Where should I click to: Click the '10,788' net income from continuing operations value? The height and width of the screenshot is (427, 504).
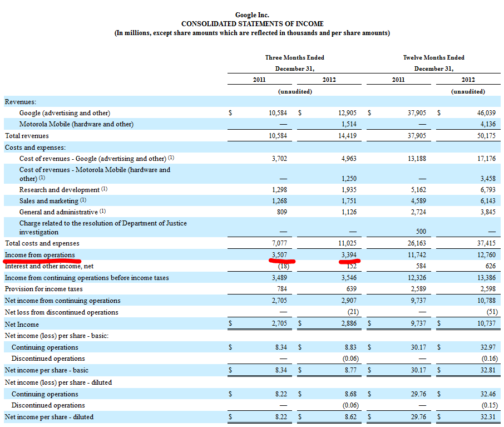pyautogui.click(x=486, y=301)
